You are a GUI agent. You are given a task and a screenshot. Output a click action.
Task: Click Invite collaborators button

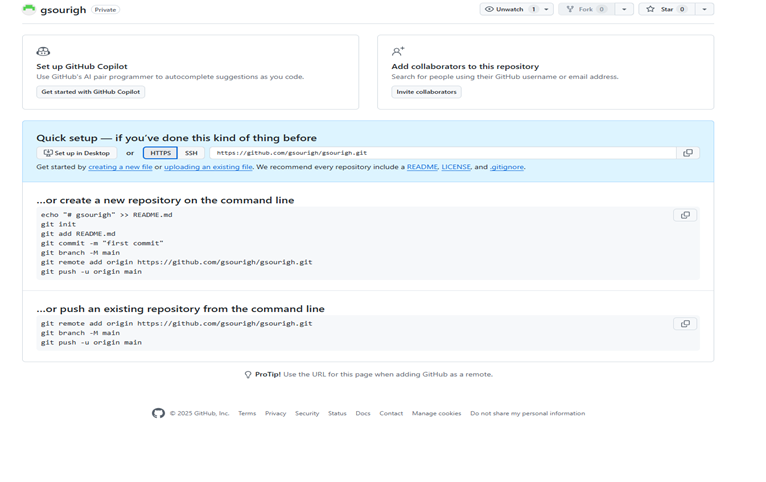(426, 92)
